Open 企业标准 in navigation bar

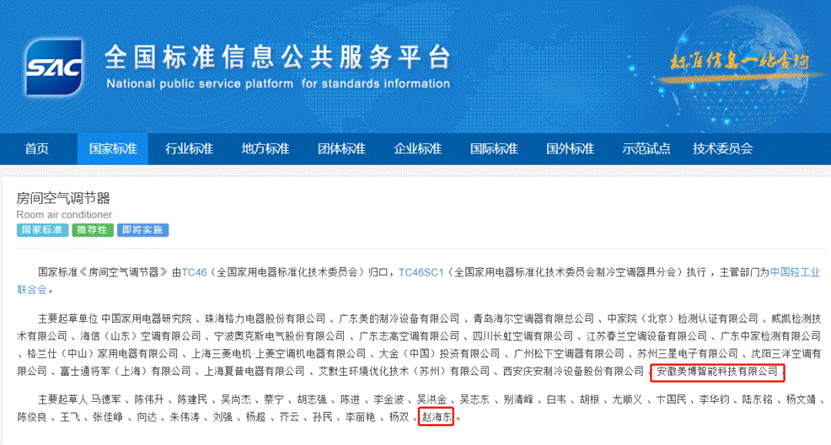(x=418, y=149)
